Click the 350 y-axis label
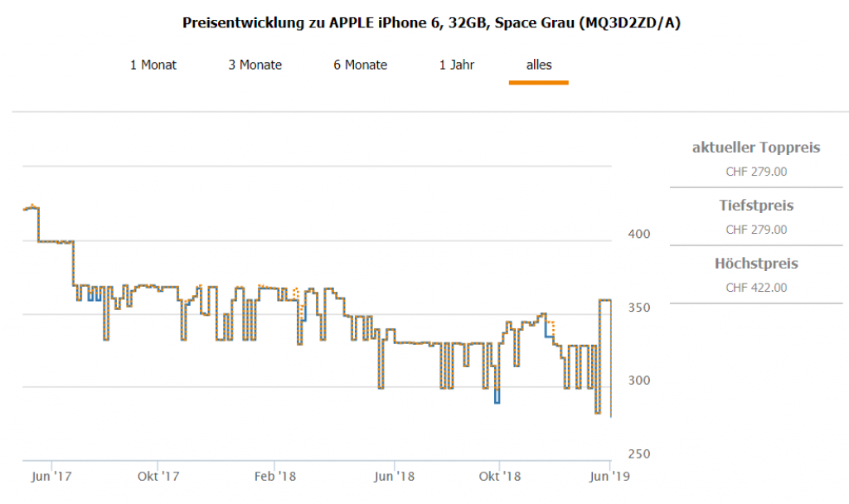This screenshot has width=849, height=504. 638,308
